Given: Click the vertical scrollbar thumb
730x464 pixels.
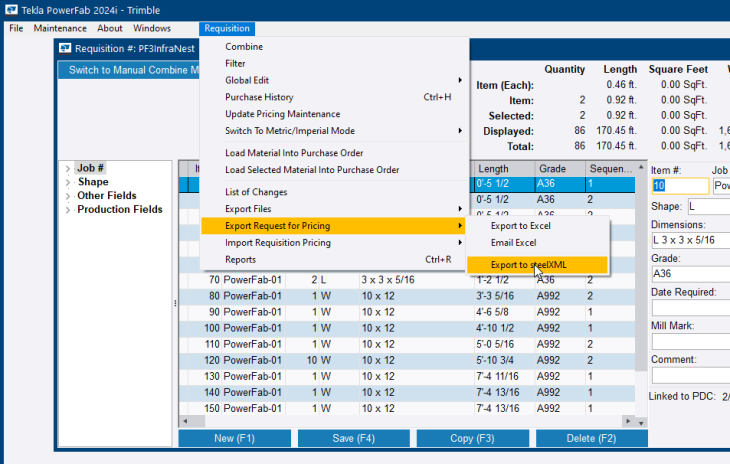Looking at the screenshot, I should tap(641, 271).
